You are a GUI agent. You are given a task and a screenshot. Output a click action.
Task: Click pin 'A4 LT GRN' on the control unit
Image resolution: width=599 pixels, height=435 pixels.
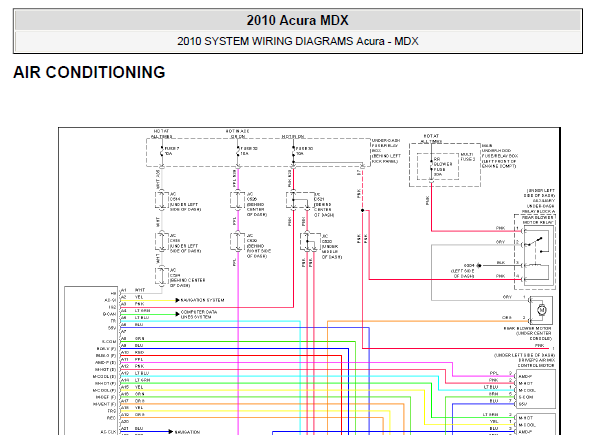135,311
